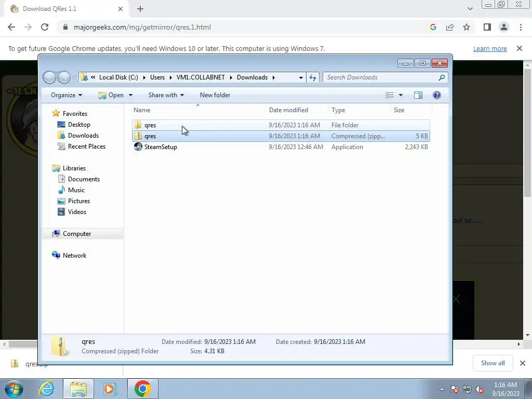The image size is (532, 399).
Task: Expand the Open button dropdown arrow
Action: coord(130,95)
